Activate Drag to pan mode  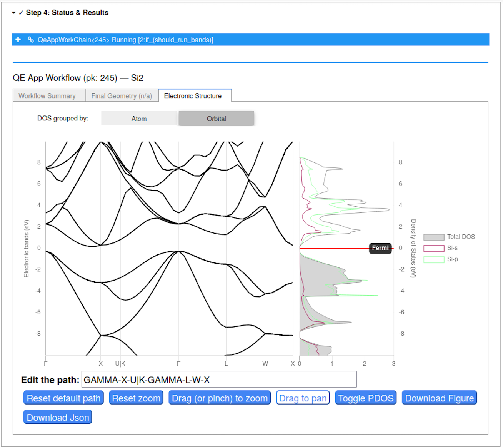point(303,398)
